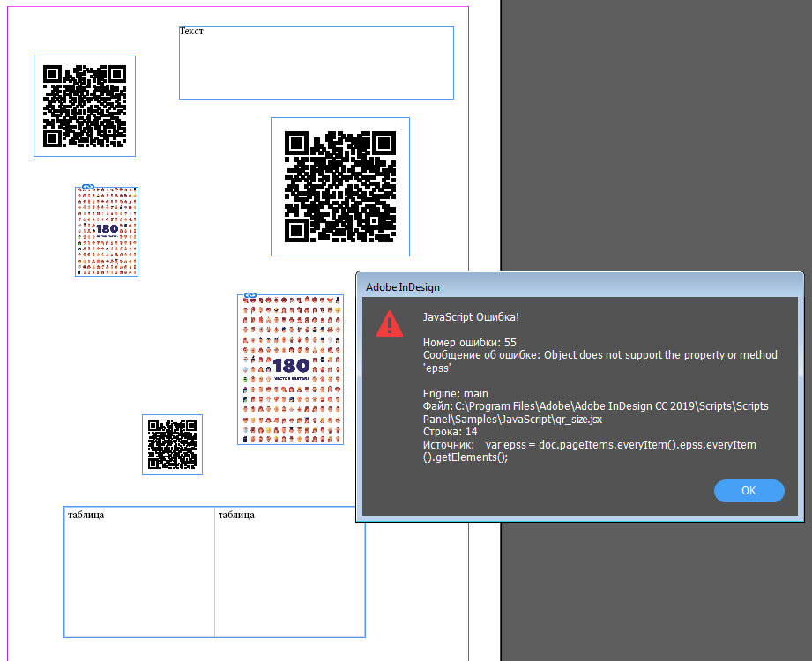Viewport: 812px width, 661px height.
Task: Select the large 180 avatars image
Action: pyautogui.click(x=291, y=369)
